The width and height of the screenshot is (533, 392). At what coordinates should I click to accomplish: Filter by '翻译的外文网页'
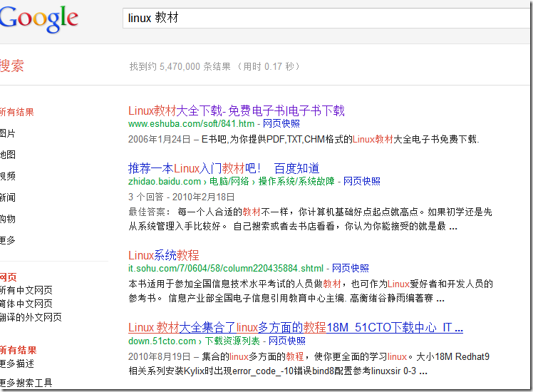click(x=31, y=317)
